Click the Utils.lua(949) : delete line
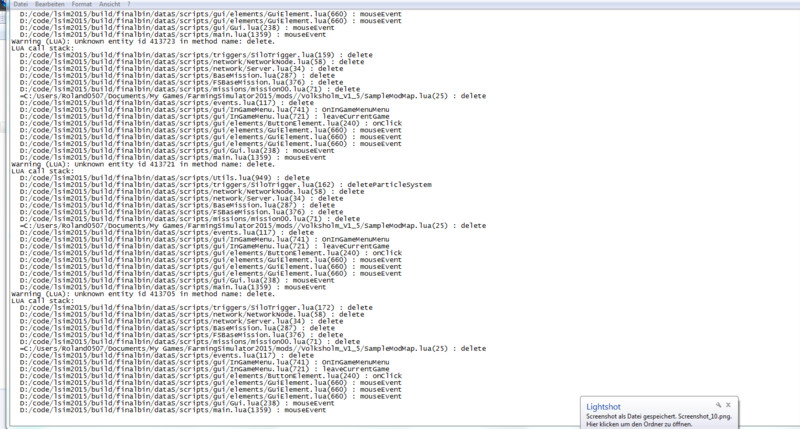The image size is (800, 429). coord(165,178)
